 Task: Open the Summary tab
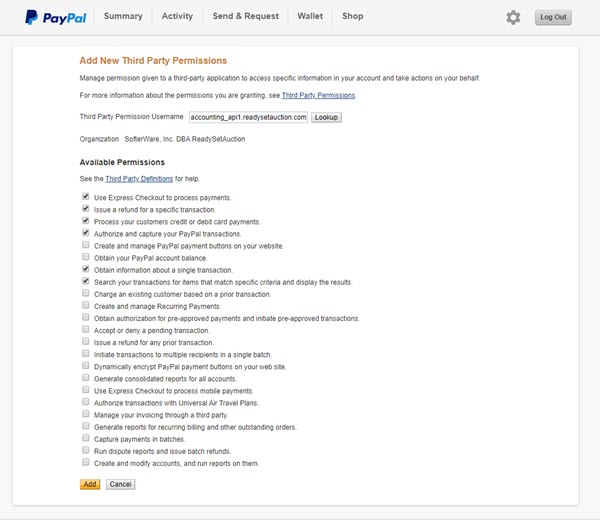[123, 16]
